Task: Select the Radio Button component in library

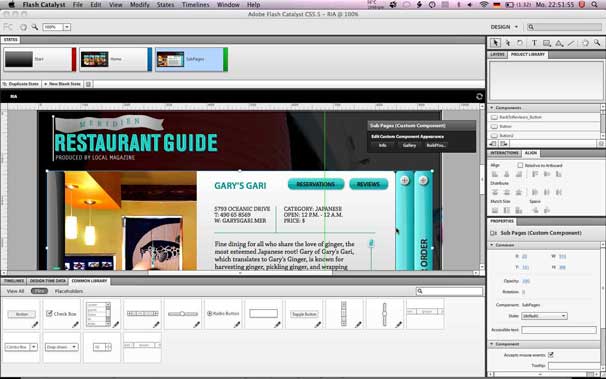Action: pos(223,314)
